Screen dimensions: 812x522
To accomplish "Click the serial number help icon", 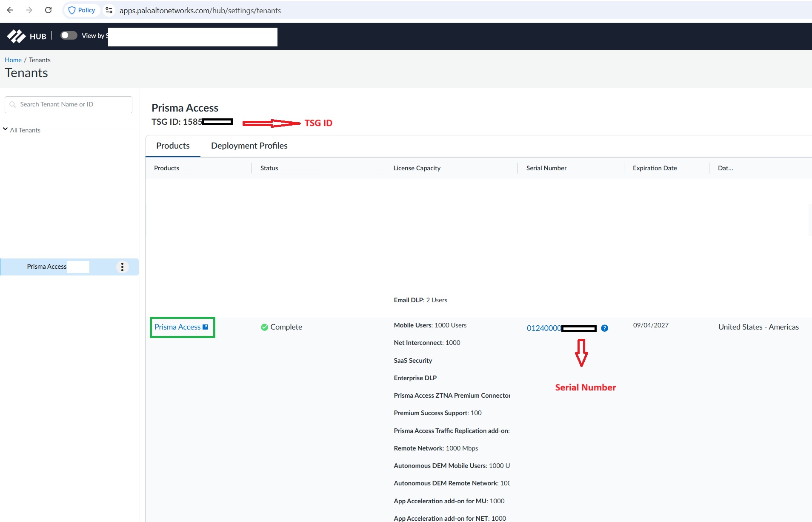I will pyautogui.click(x=604, y=328).
